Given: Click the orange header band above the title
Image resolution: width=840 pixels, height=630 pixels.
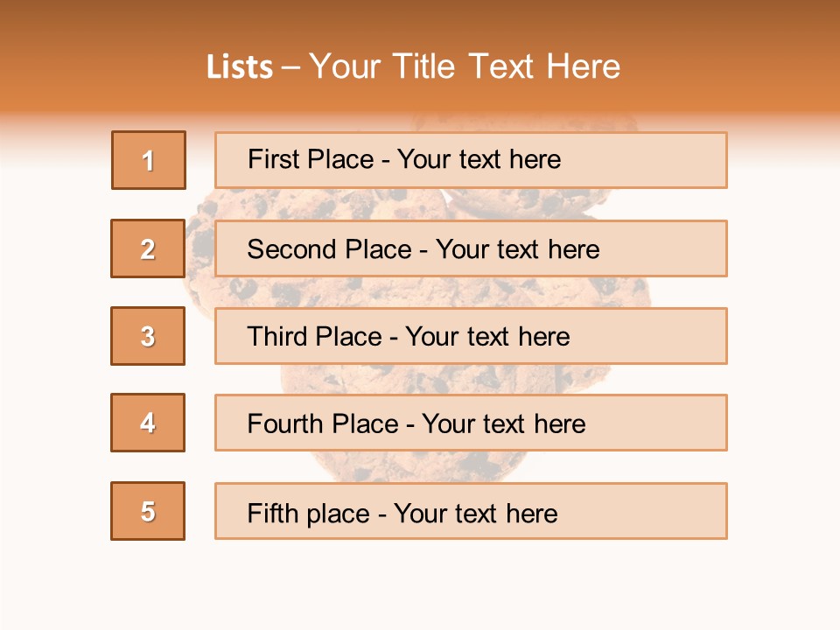Looking at the screenshot, I should tap(420, 22).
